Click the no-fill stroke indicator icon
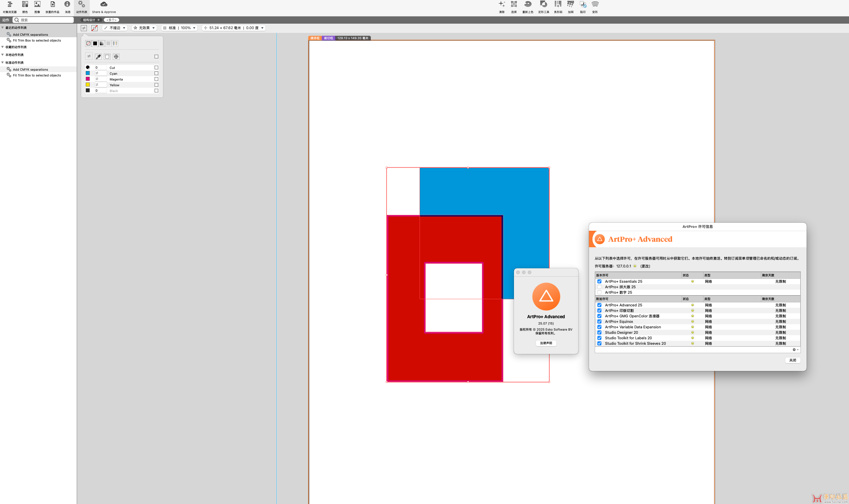The image size is (849, 504). click(x=94, y=28)
